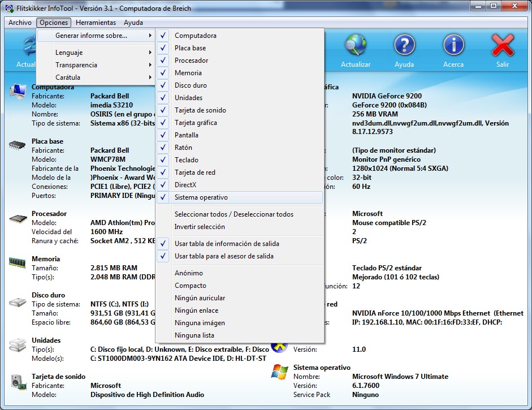Toggle the Procesador report option
This screenshot has width=532, height=410.
point(240,61)
